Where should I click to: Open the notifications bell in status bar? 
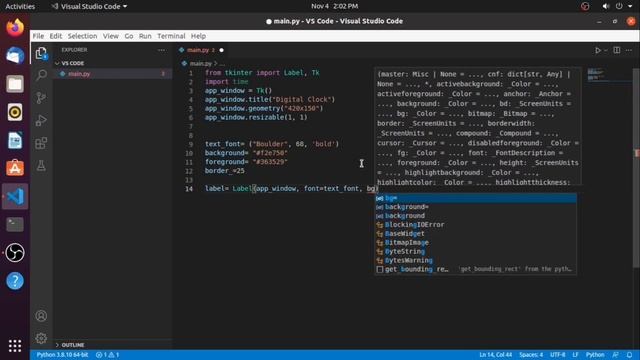click(629, 355)
